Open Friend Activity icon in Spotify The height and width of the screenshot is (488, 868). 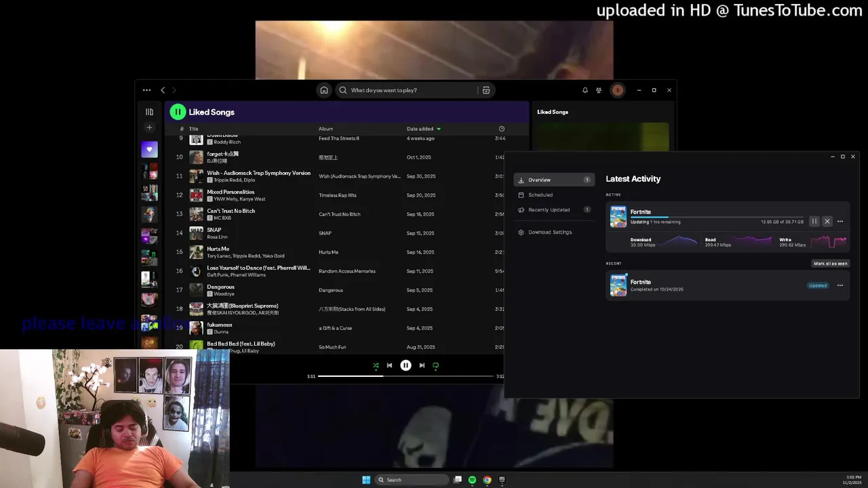599,90
